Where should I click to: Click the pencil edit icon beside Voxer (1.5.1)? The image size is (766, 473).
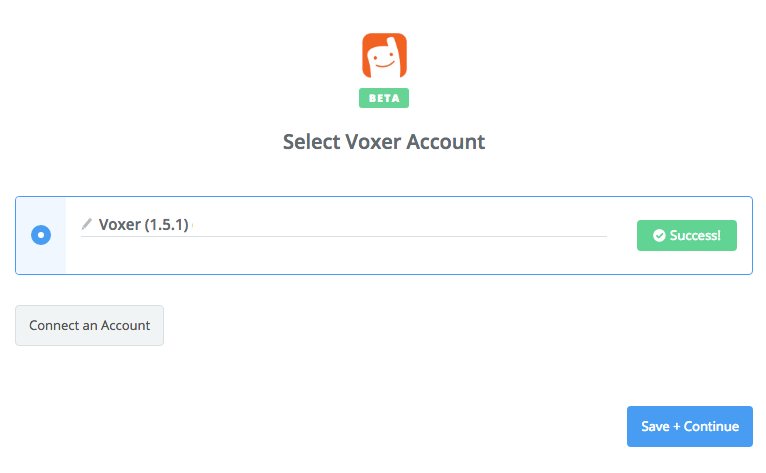87,224
